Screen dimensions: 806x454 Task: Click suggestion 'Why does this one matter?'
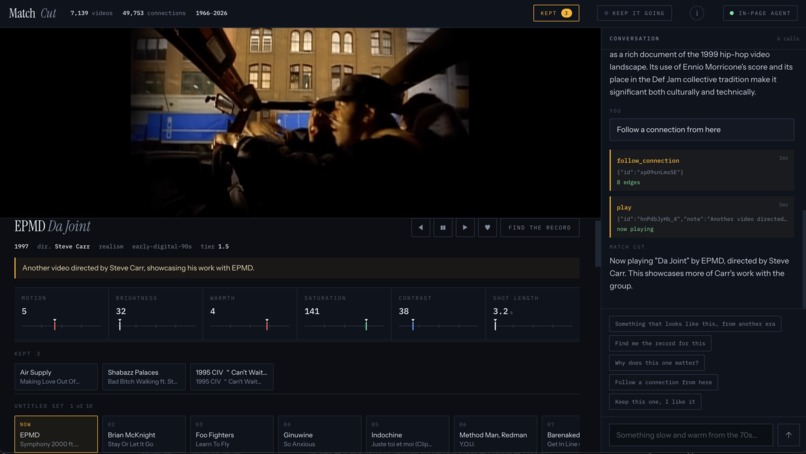(656, 363)
